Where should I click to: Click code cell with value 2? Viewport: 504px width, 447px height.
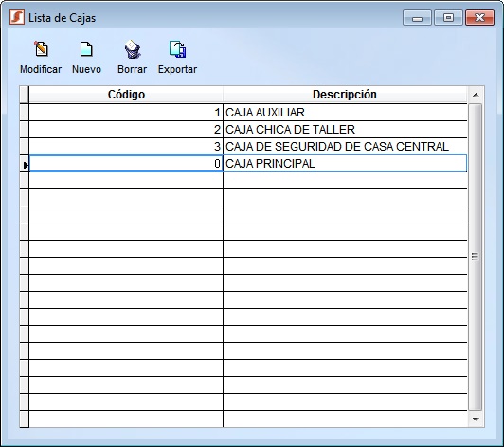click(x=126, y=130)
